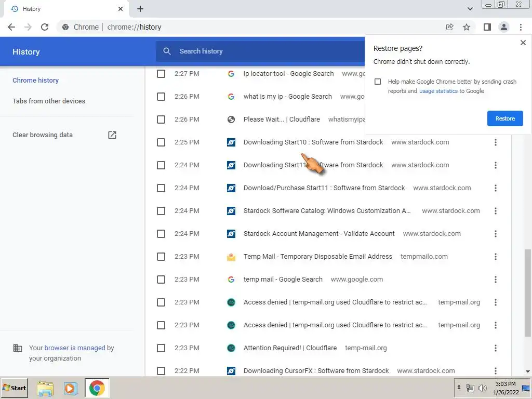Viewport: 532px width, 399px height.
Task: Open more actions for Attention Required entry
Action: click(495, 348)
